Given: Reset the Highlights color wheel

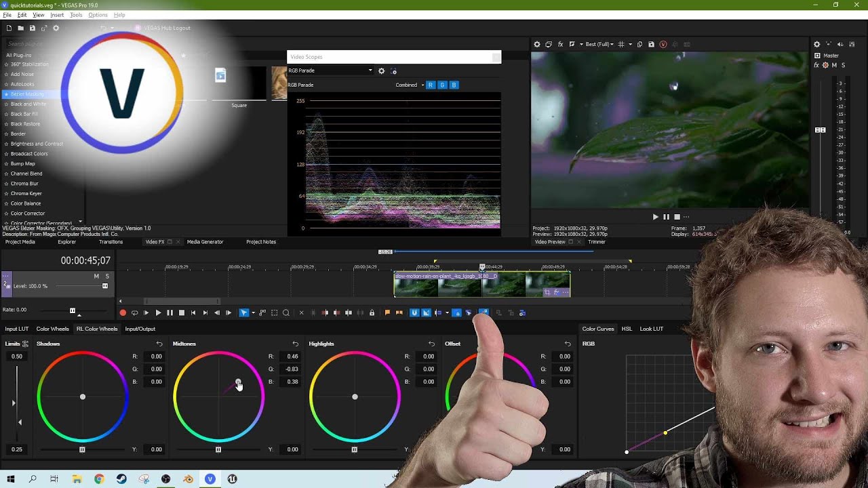Looking at the screenshot, I should (431, 344).
